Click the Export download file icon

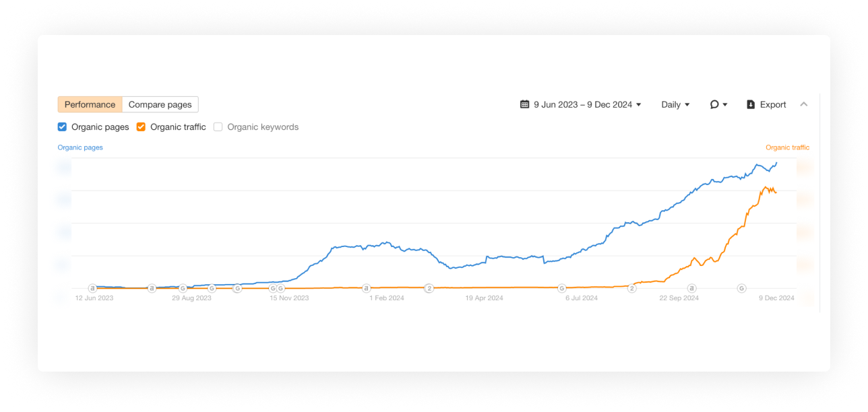(x=751, y=104)
